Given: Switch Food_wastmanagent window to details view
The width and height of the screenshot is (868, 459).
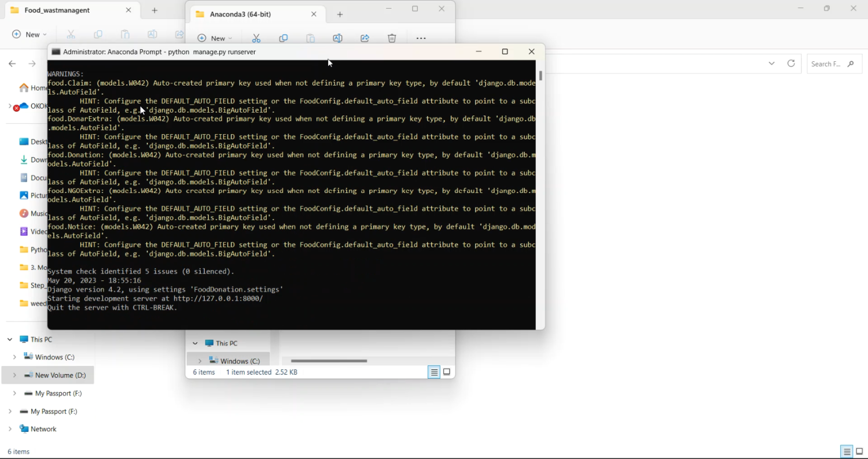Looking at the screenshot, I should pyautogui.click(x=847, y=452).
